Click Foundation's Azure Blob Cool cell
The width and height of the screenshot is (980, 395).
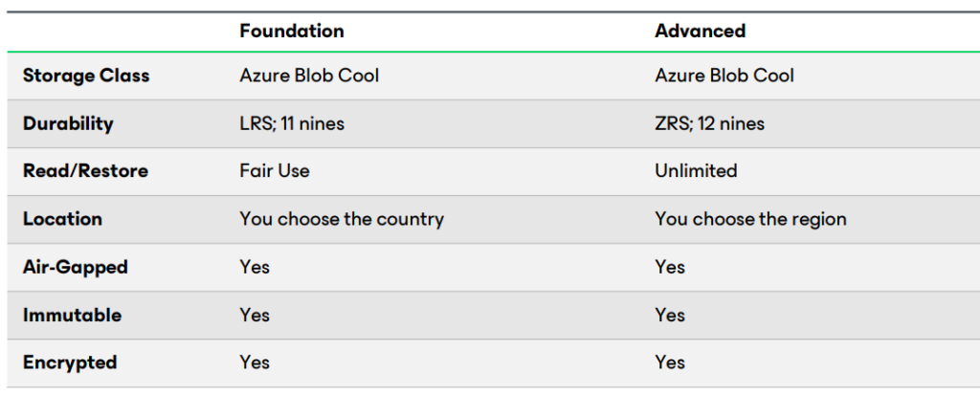pos(309,76)
